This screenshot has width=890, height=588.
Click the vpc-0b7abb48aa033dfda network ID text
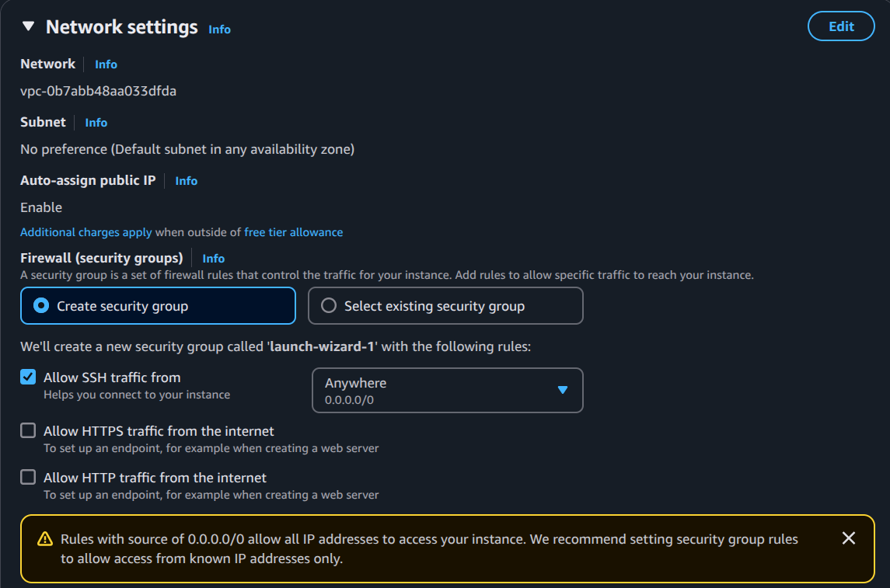[98, 92]
